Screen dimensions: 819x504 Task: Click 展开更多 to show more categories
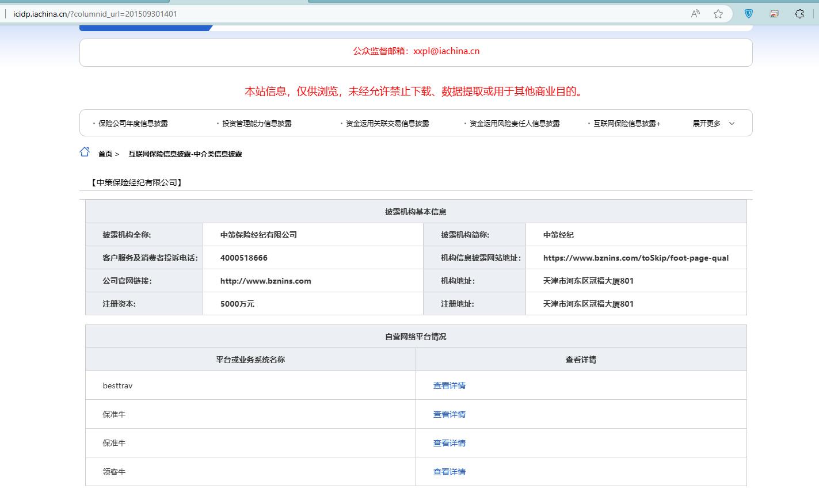[x=707, y=123]
